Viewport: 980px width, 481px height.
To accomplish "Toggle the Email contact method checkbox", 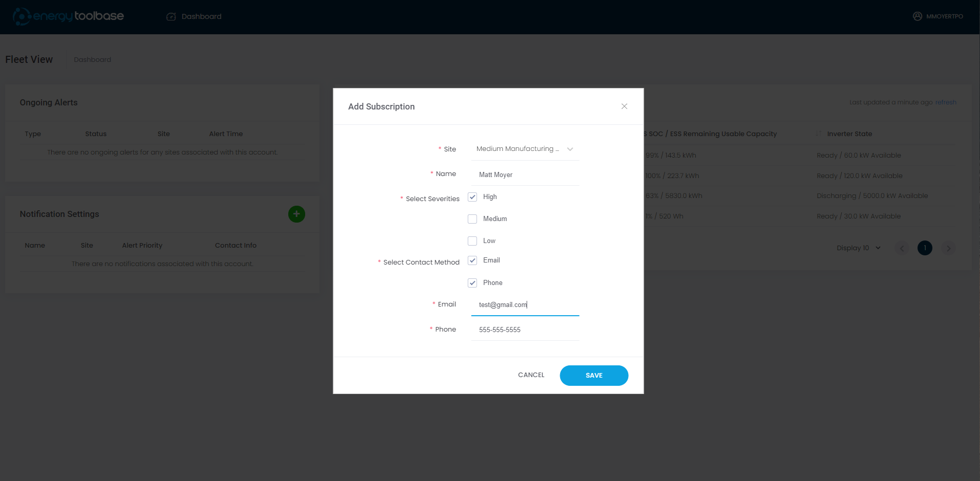I will click(473, 260).
